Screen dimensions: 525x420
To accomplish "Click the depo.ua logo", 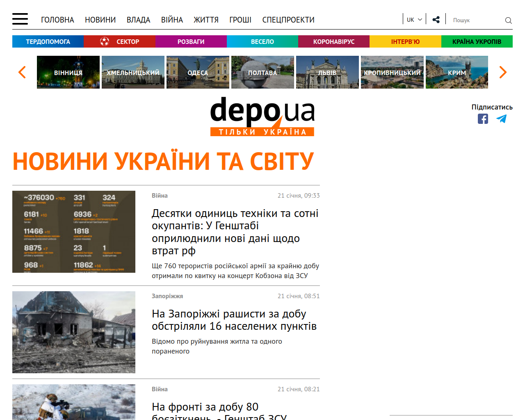I will pos(262,116).
